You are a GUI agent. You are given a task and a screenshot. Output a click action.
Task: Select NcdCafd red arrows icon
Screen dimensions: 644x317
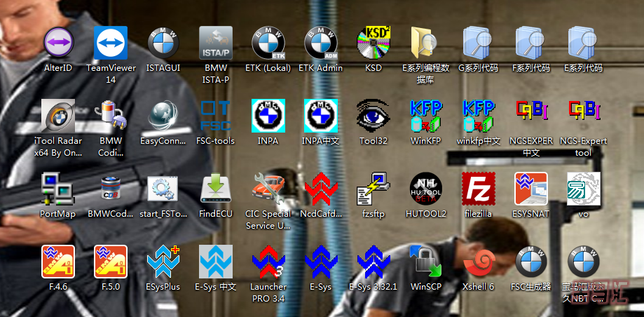click(x=321, y=189)
